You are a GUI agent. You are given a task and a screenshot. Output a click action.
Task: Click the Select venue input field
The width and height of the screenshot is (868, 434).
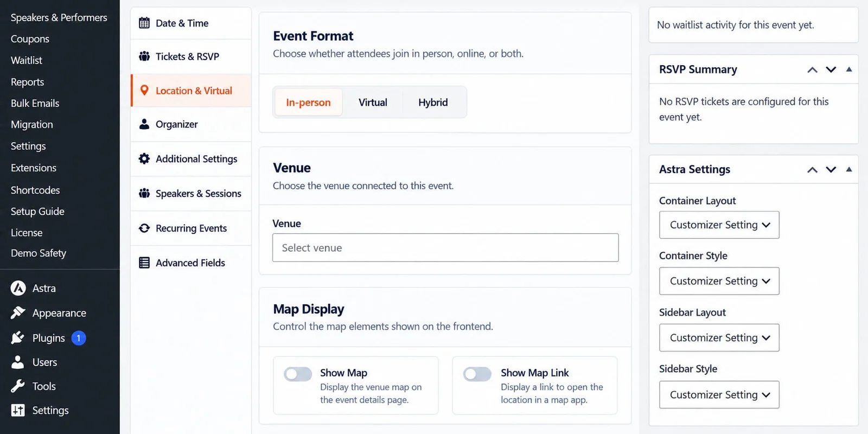point(445,247)
